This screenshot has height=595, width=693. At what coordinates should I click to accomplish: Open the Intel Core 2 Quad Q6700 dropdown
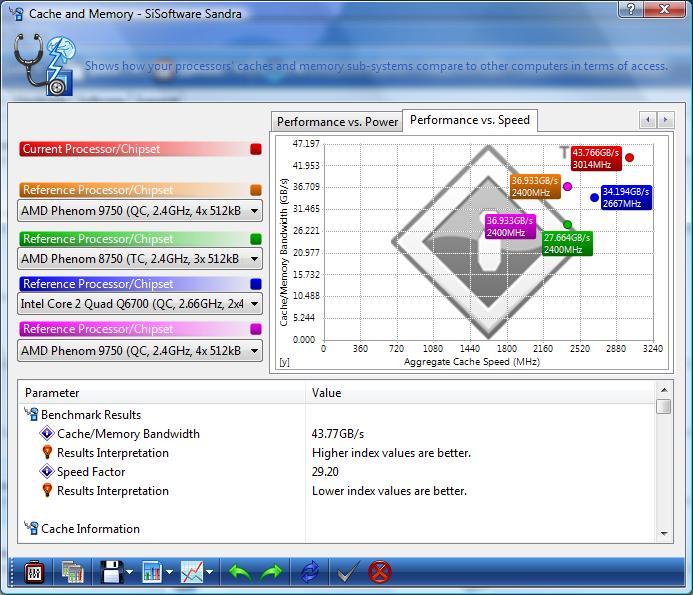[x=140, y=304]
